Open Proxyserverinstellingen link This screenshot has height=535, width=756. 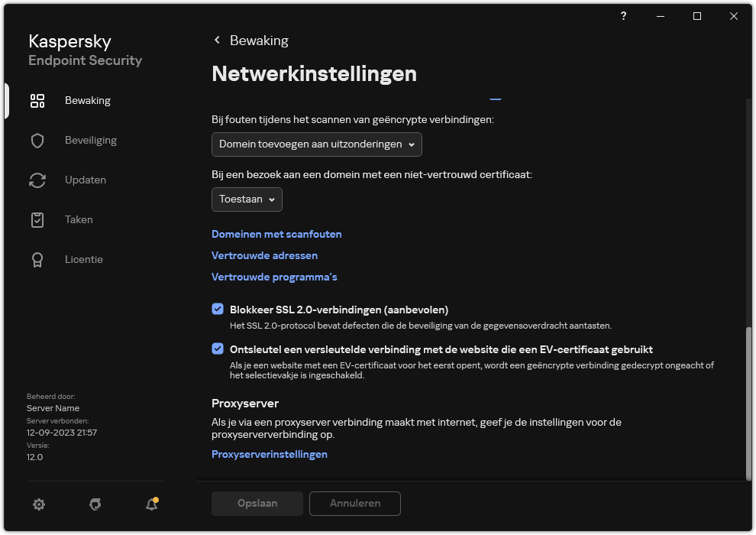[270, 454]
